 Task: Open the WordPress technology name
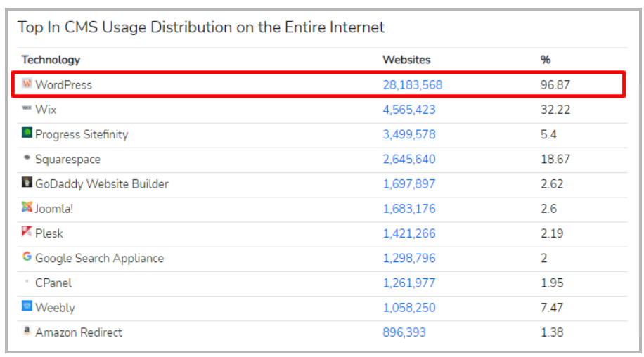(x=63, y=85)
